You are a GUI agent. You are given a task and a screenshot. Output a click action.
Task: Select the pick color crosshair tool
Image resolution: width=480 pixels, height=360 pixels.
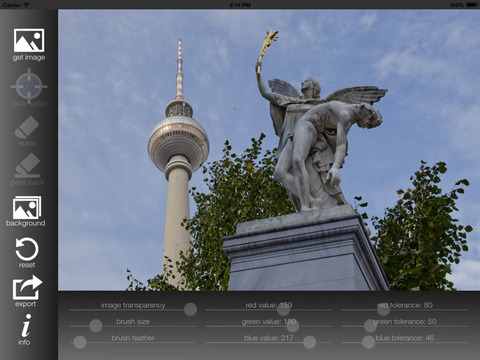point(29,88)
